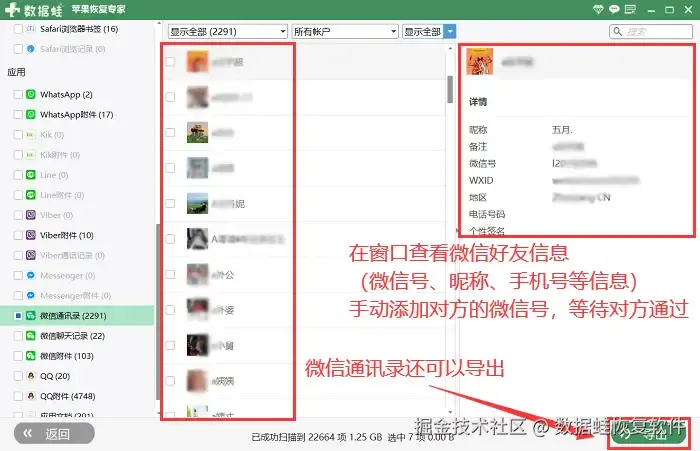700x451 pixels.
Task: Click the QQ附件 penguin icon
Action: click(31, 396)
